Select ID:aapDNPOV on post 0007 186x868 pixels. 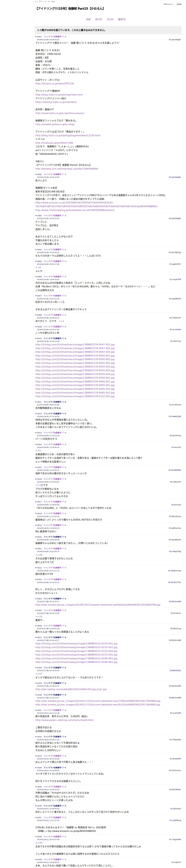(x=175, y=299)
